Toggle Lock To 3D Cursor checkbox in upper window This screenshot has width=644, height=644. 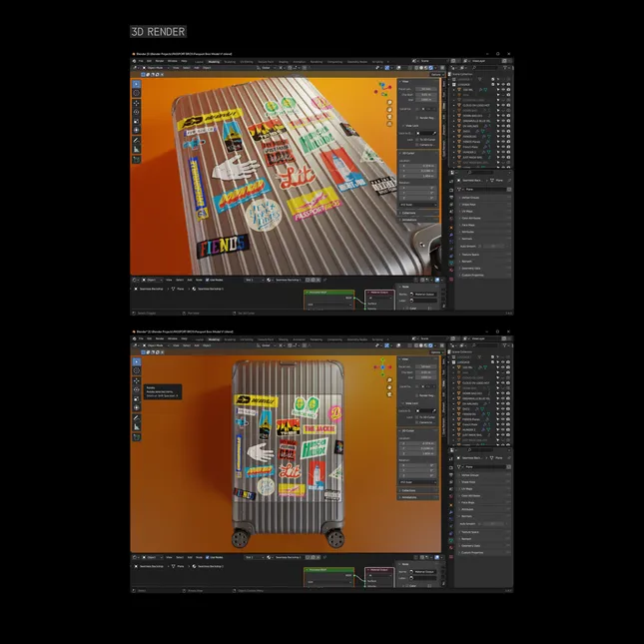click(x=417, y=140)
